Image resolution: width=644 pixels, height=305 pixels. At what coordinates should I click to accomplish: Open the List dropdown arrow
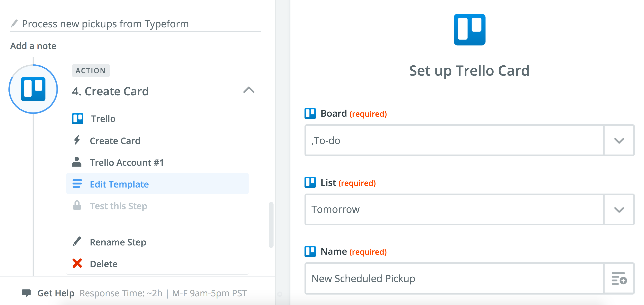point(619,209)
